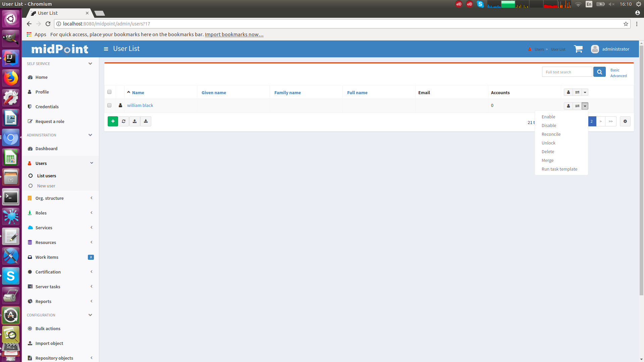
Task: Open the header row actions dropdown arrow
Action: coord(585,92)
